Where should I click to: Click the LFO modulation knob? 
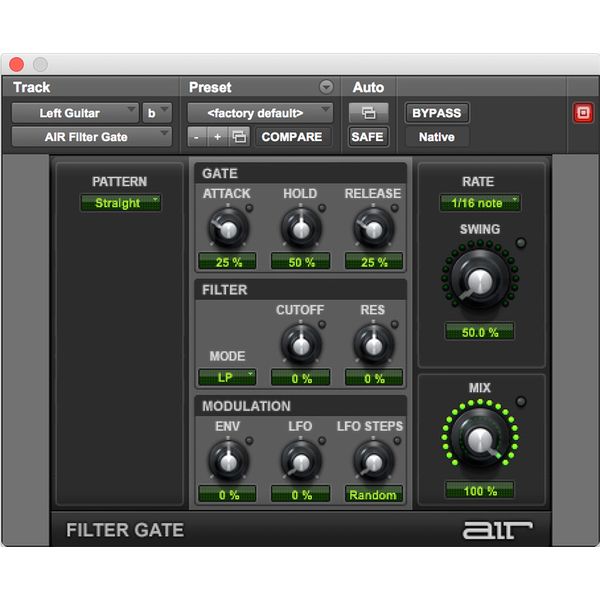[301, 461]
